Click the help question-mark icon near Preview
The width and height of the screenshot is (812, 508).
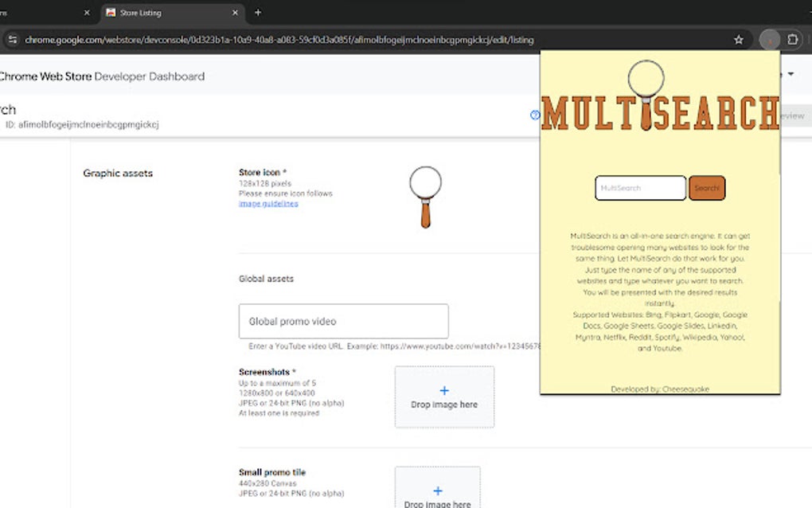[535, 115]
